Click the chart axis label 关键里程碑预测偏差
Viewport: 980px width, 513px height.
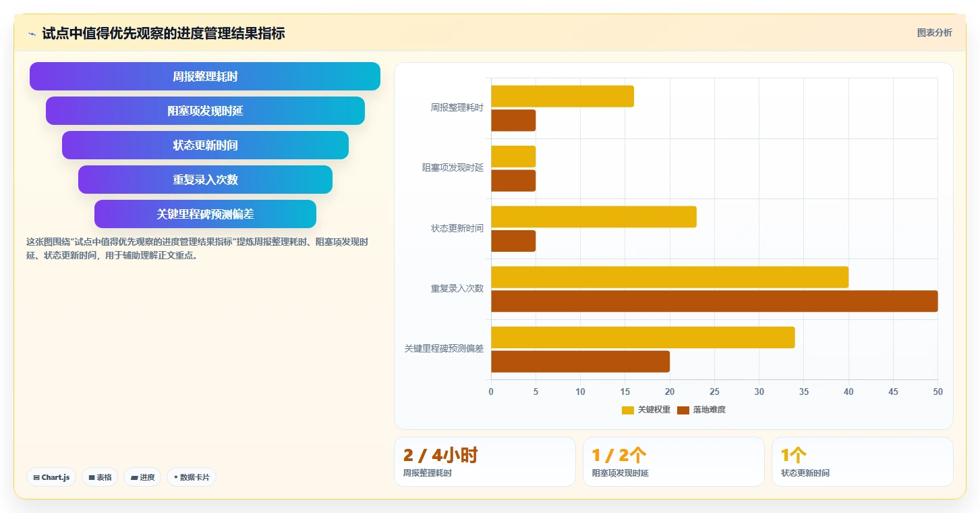pyautogui.click(x=444, y=348)
